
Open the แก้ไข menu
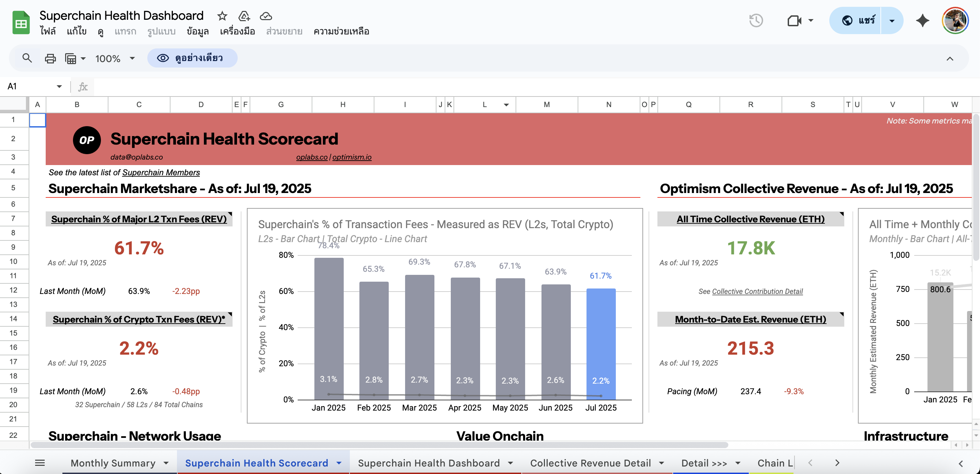point(76,31)
